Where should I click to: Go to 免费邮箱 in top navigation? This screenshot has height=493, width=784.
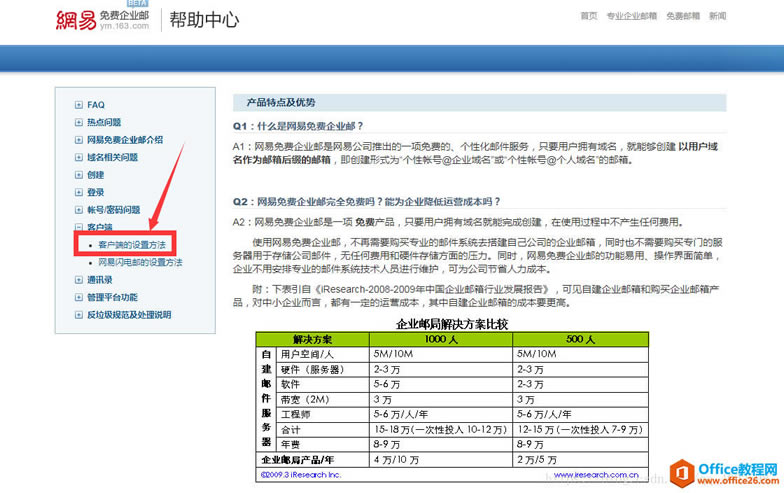(x=683, y=16)
